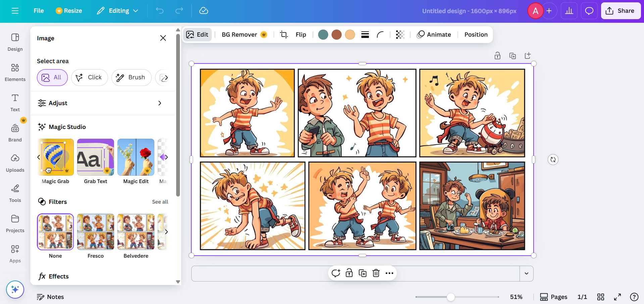Lock the selected image using the padlock icon
Image resolution: width=644 pixels, height=304 pixels.
pos(349,273)
